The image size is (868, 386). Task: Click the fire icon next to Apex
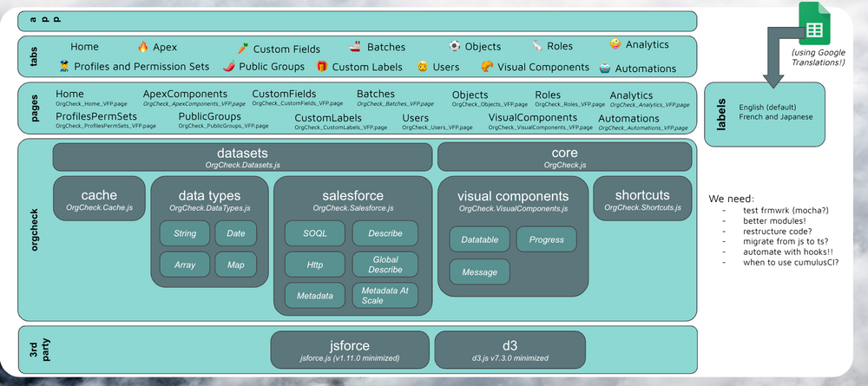coord(143,47)
